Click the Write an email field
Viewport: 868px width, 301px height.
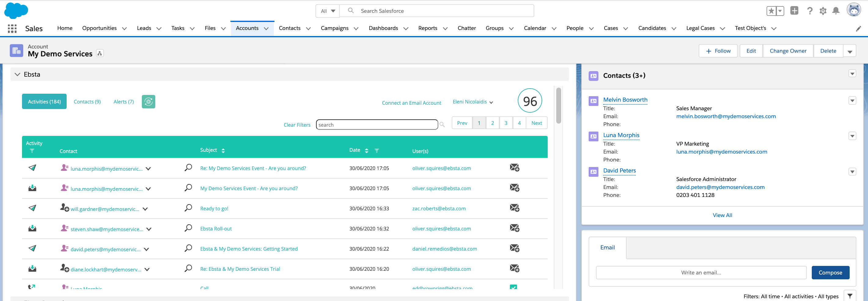(x=701, y=273)
